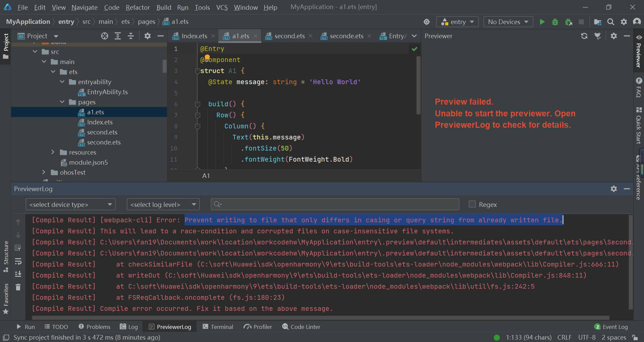Click the user account avatar icon
Viewport: 644px width, 342px height.
[637, 22]
